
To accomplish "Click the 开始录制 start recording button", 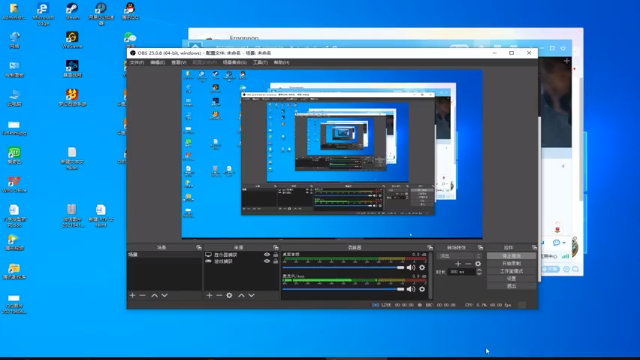I will (511, 263).
